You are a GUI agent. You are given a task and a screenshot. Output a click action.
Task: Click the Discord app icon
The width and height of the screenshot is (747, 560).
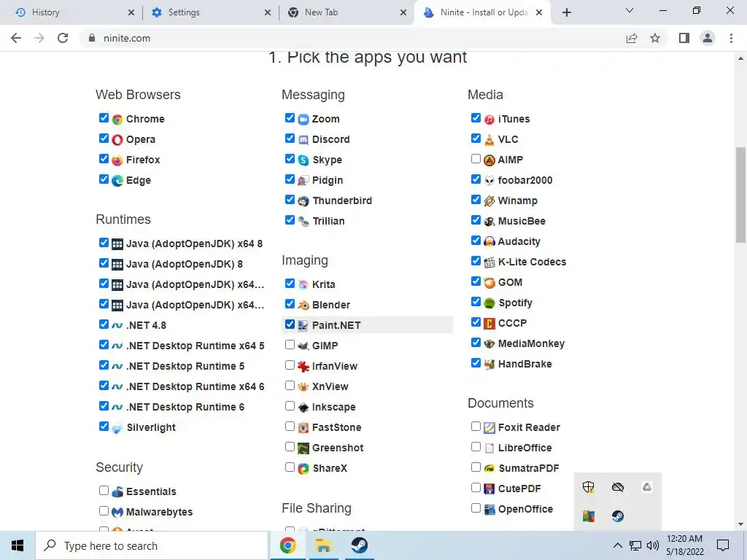(x=303, y=139)
